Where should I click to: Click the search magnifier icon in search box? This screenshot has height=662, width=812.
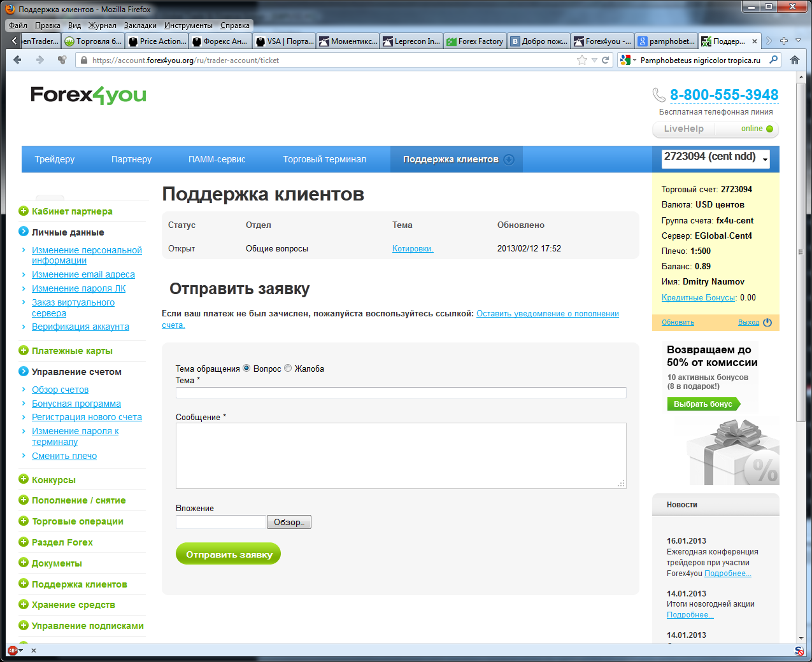coord(774,60)
